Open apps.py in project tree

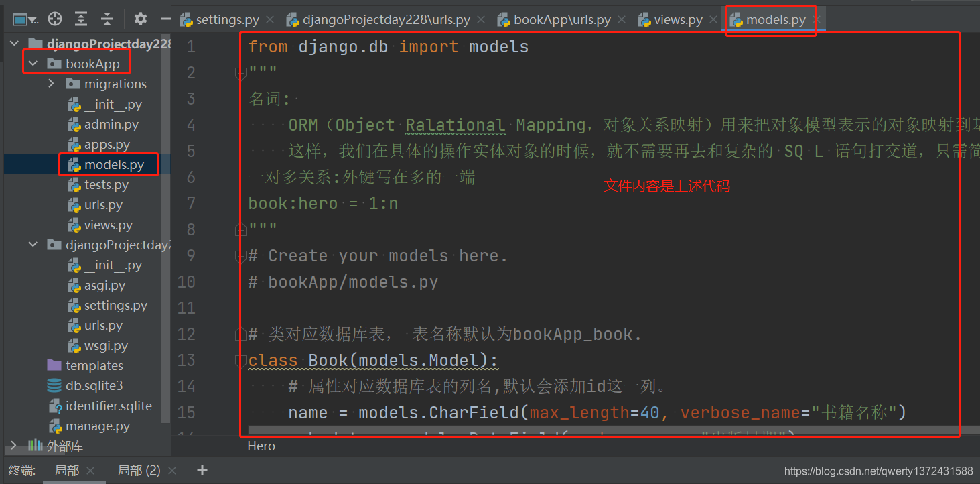coord(107,145)
